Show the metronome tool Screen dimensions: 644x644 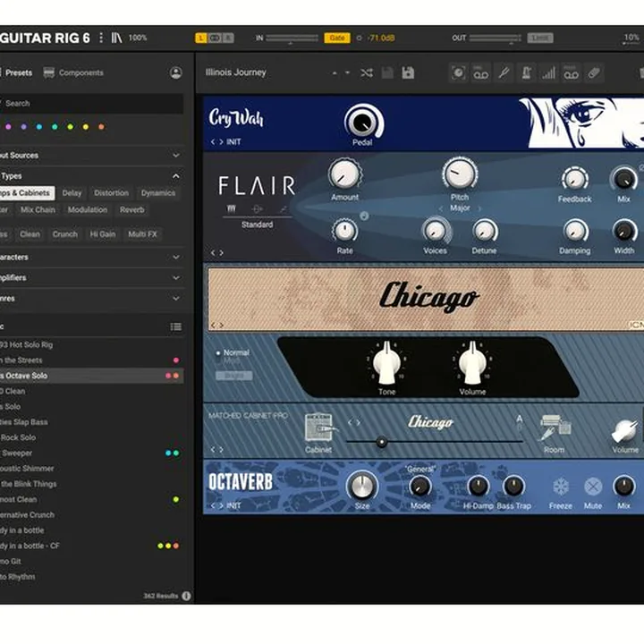coord(526,73)
